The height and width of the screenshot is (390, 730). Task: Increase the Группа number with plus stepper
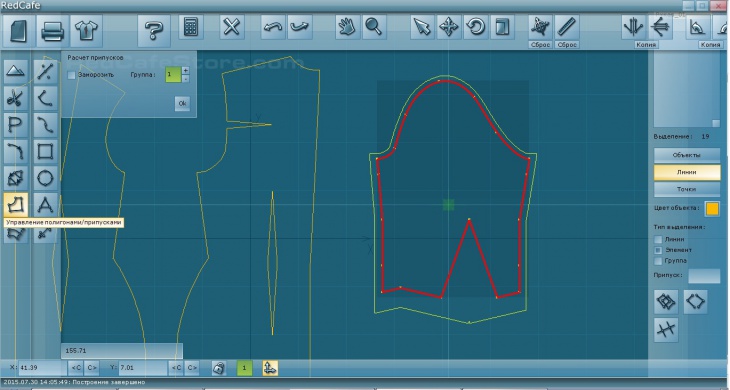click(x=185, y=70)
